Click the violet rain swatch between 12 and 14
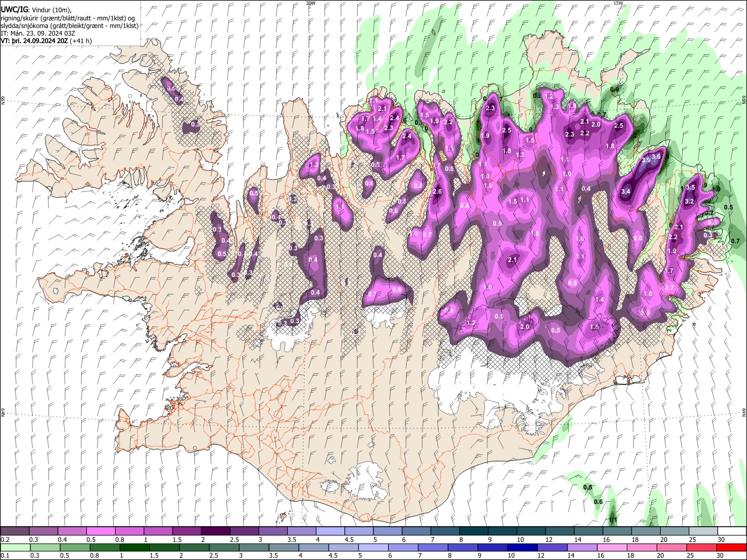Screen dimensions: 747x560 (553, 547)
